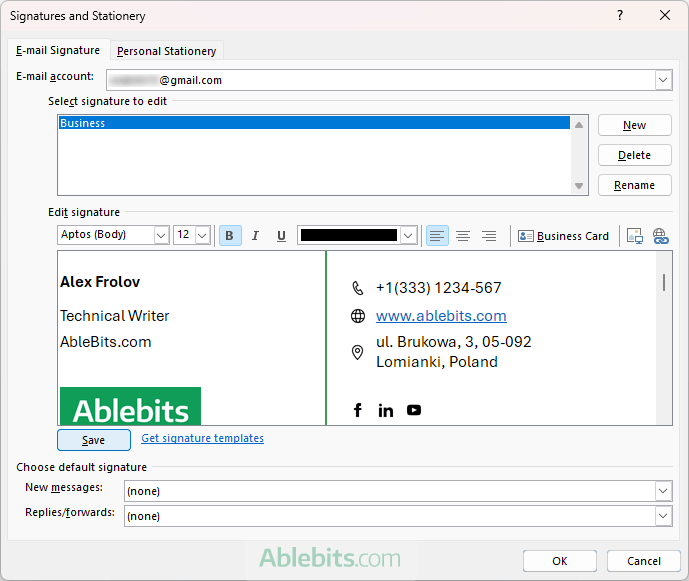Open the E-mail account dropdown
This screenshot has width=689, height=581.
(663, 80)
